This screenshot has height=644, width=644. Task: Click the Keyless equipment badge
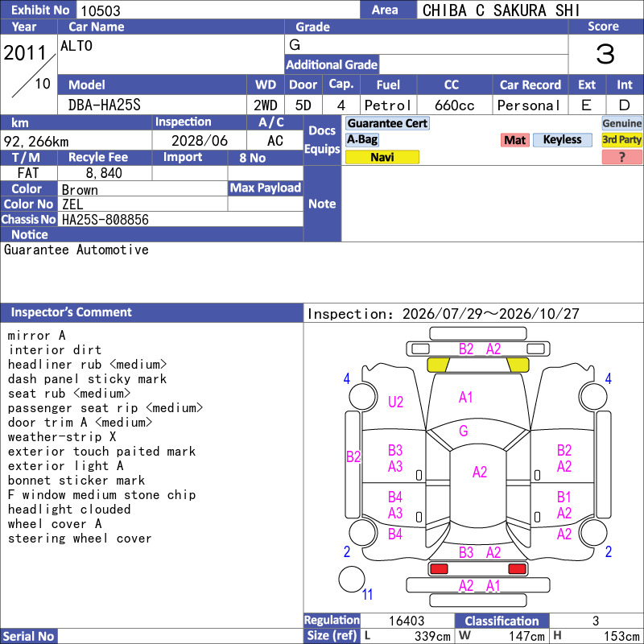pyautogui.click(x=562, y=139)
